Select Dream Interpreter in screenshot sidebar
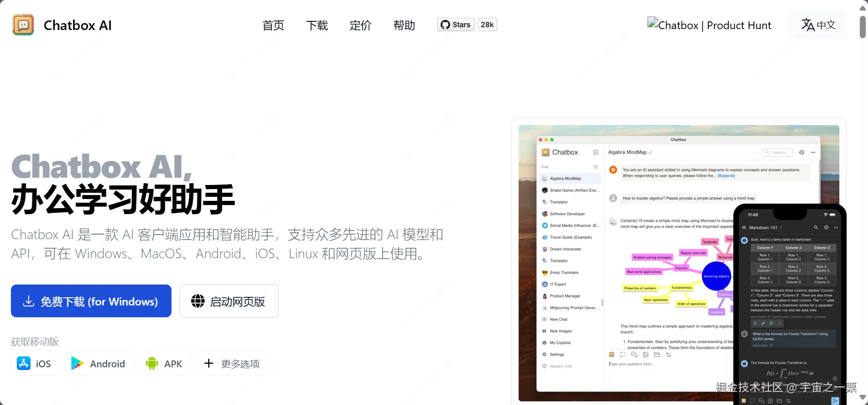868x405 pixels. pos(570,249)
